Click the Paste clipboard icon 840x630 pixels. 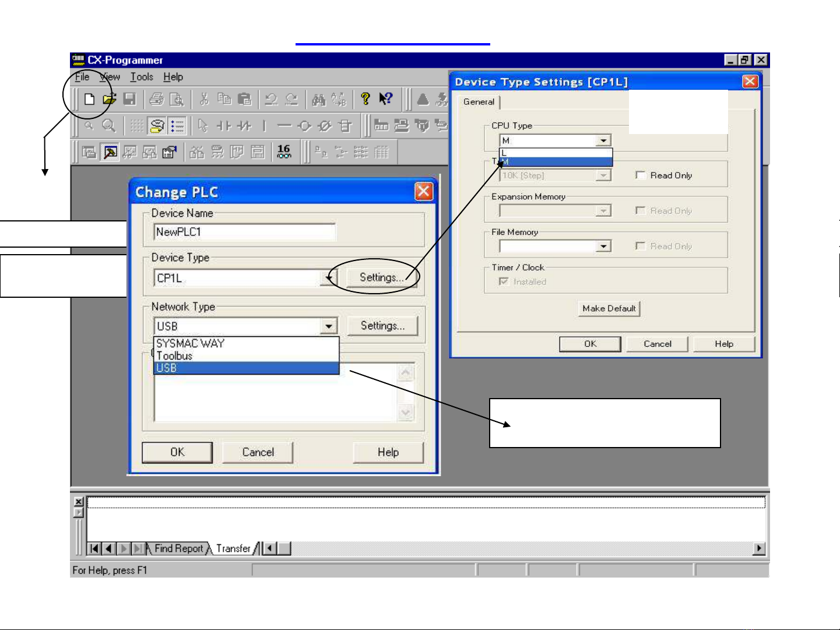(x=245, y=99)
